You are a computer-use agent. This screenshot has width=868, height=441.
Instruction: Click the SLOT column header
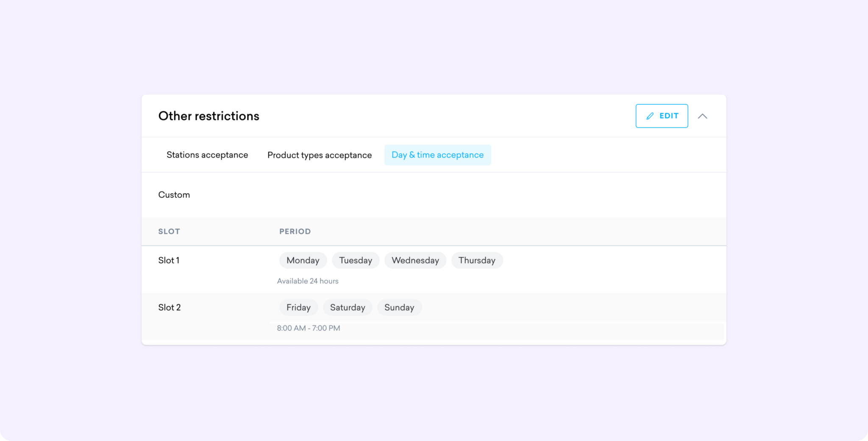pos(169,231)
